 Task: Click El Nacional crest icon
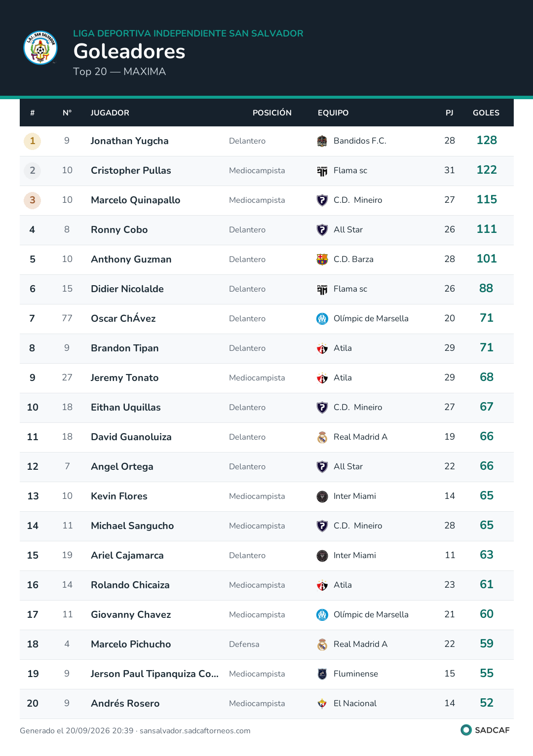click(x=322, y=704)
